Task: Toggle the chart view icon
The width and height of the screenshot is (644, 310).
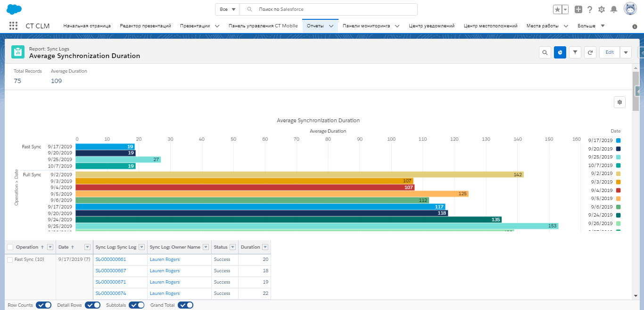Action: tap(560, 52)
